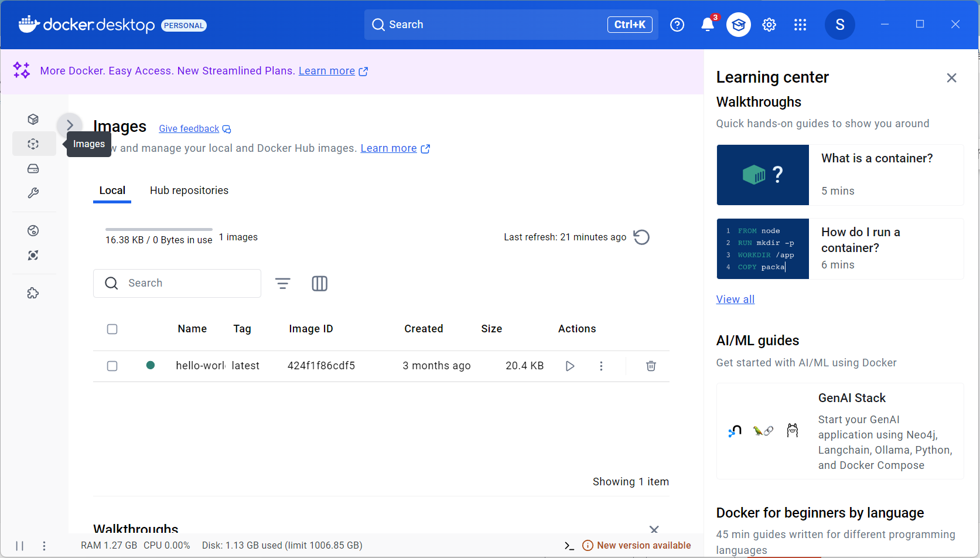Open status bar more options menu
Screen dimensions: 980x558
pos(44,546)
